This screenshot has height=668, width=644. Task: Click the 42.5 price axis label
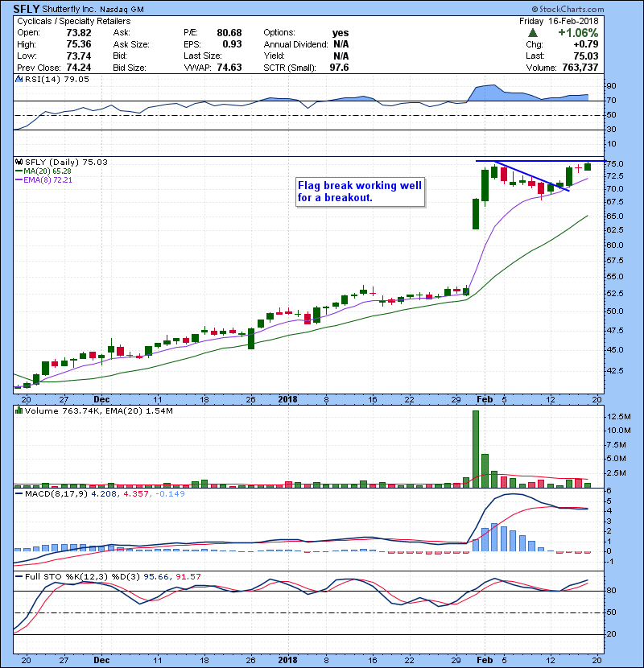pyautogui.click(x=615, y=371)
